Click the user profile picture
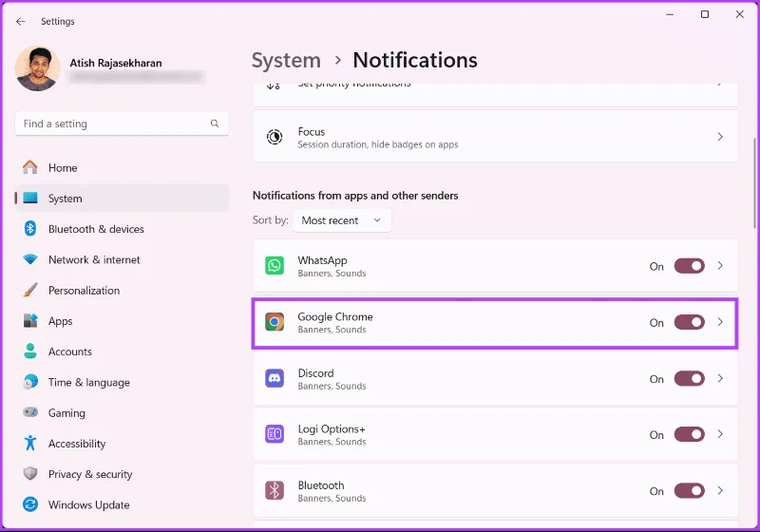 [37, 68]
